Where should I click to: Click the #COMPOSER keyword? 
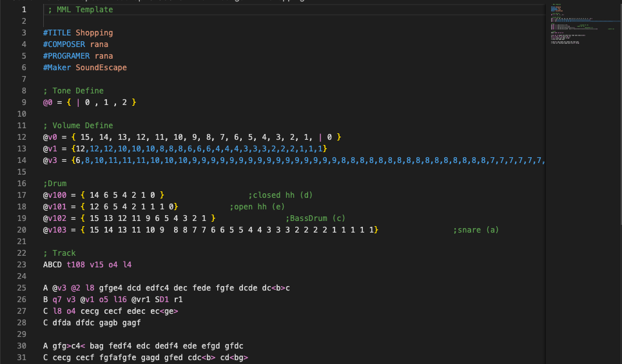64,44
